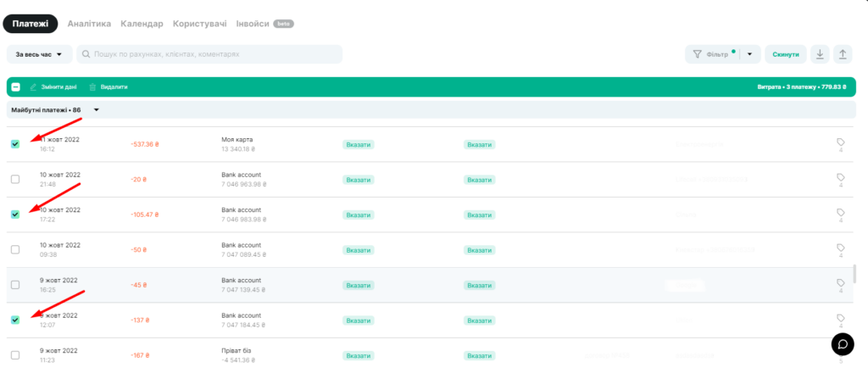This screenshot has width=868, height=368.
Task: Open the dropdown arrow beside Фільтр
Action: coord(750,54)
